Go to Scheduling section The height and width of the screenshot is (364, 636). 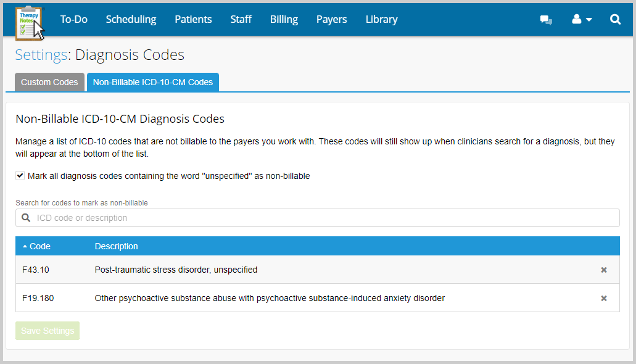click(131, 20)
